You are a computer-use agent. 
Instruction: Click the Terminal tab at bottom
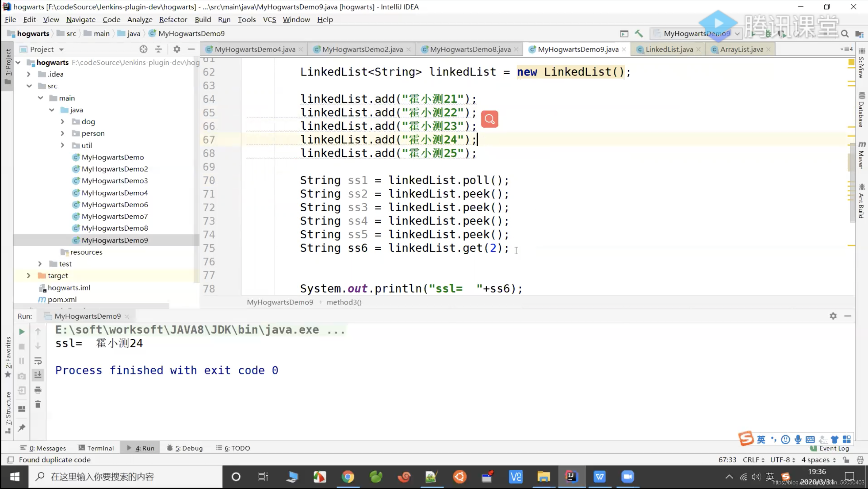(100, 448)
